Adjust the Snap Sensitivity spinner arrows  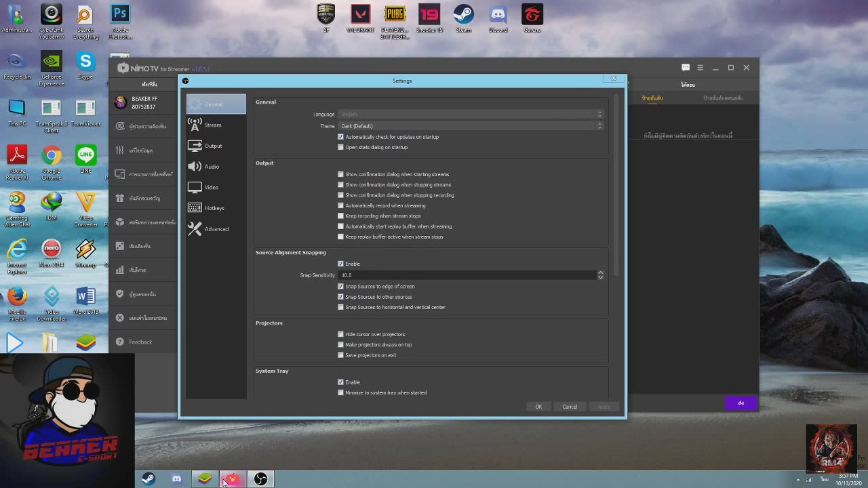coord(600,275)
